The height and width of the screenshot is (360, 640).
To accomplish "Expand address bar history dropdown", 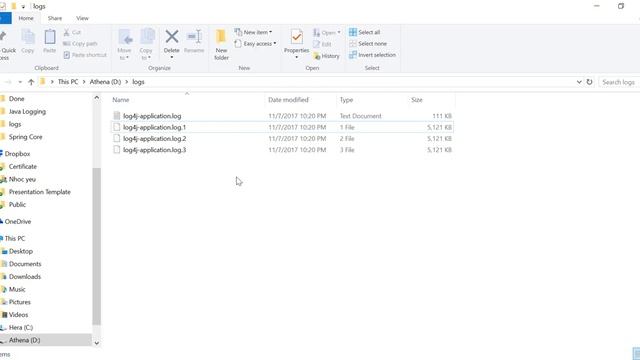I will point(579,82).
